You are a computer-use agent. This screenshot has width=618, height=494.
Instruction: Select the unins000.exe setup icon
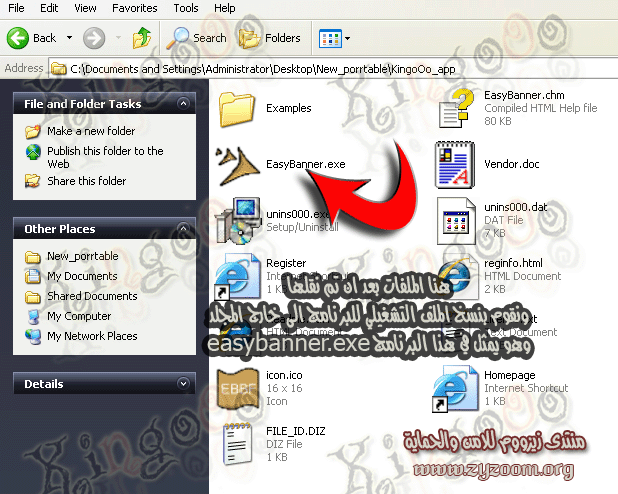point(238,221)
